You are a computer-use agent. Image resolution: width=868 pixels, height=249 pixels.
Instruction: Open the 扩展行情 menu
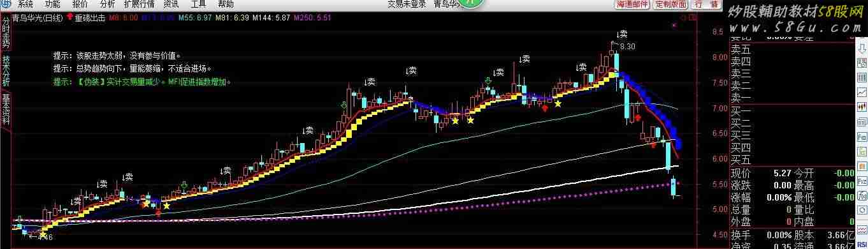(139, 4)
